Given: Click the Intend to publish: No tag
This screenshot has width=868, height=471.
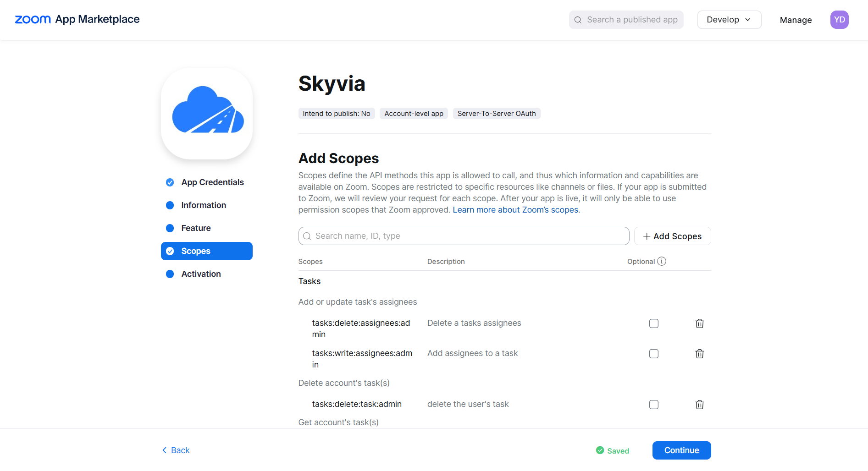Looking at the screenshot, I should (x=337, y=114).
